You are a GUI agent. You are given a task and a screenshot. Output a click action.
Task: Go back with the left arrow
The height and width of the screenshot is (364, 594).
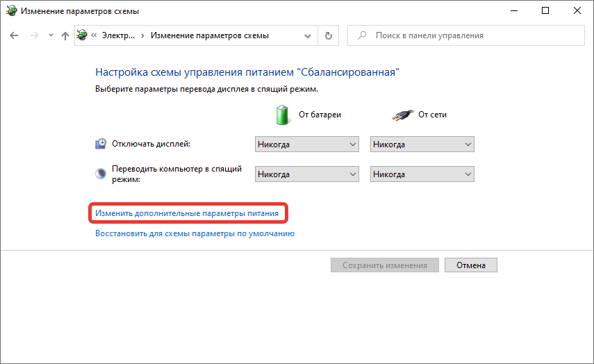(x=14, y=35)
